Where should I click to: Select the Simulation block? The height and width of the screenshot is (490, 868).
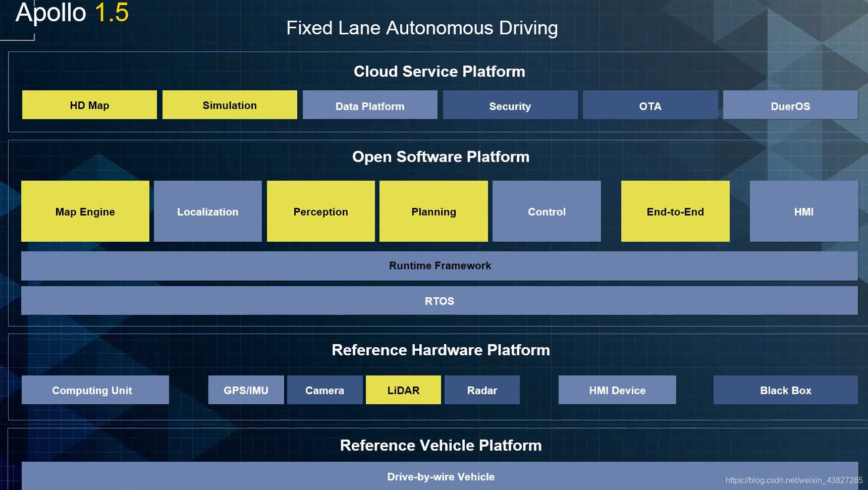click(230, 105)
